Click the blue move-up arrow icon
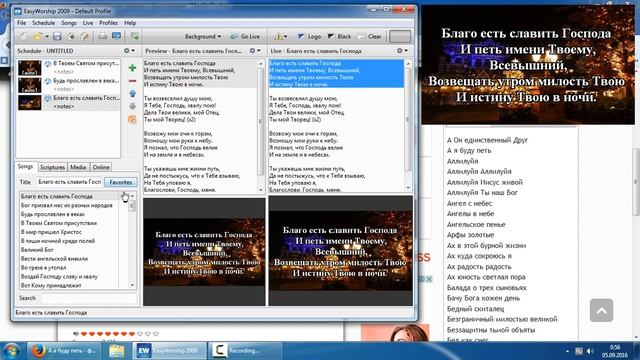The width and height of the screenshot is (640, 360). [132, 93]
